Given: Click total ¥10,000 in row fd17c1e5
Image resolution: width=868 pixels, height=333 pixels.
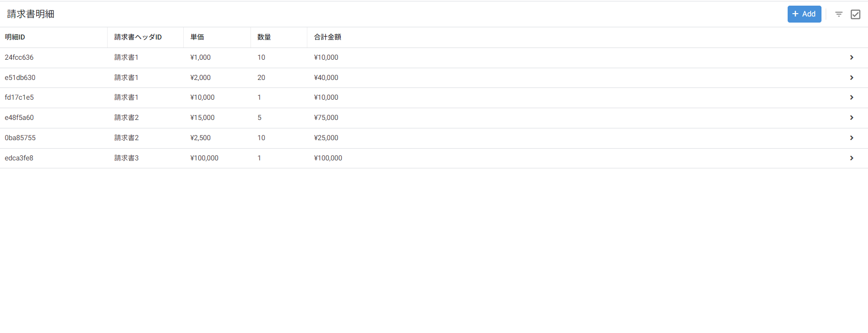Looking at the screenshot, I should [x=326, y=97].
